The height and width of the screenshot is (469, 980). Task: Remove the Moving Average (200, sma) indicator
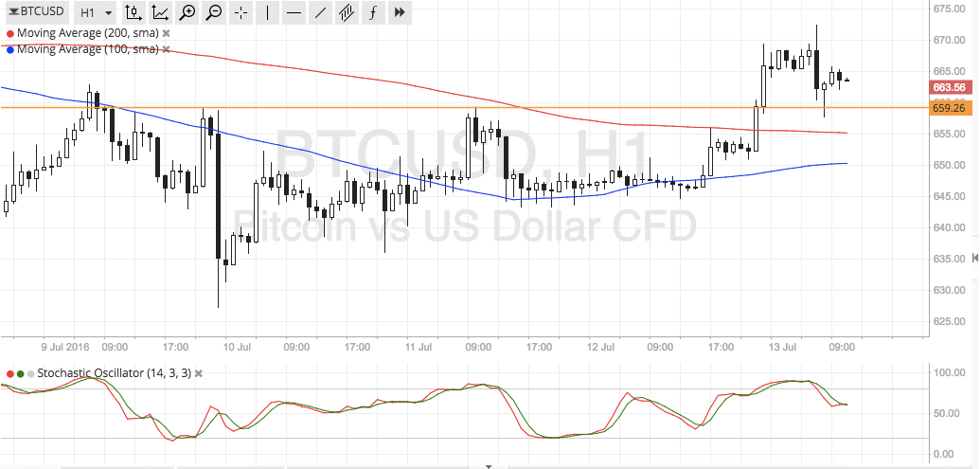click(167, 33)
